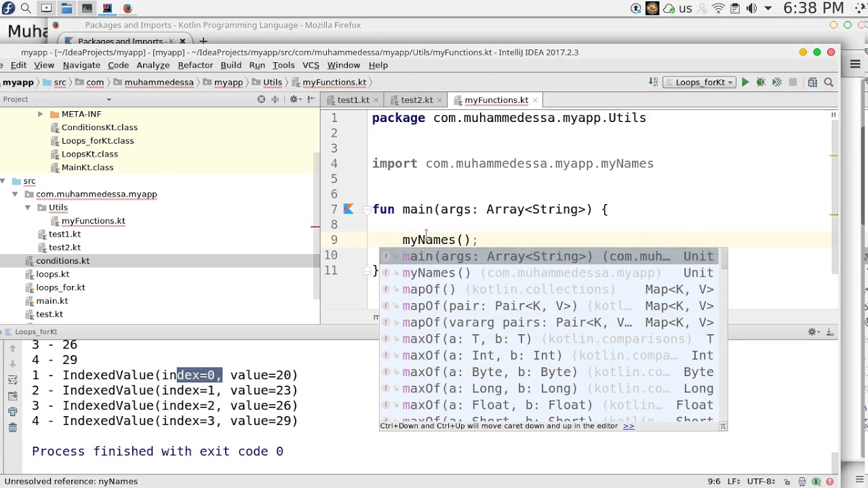Click Kotlin gutter run icon on line 7

[x=349, y=209]
